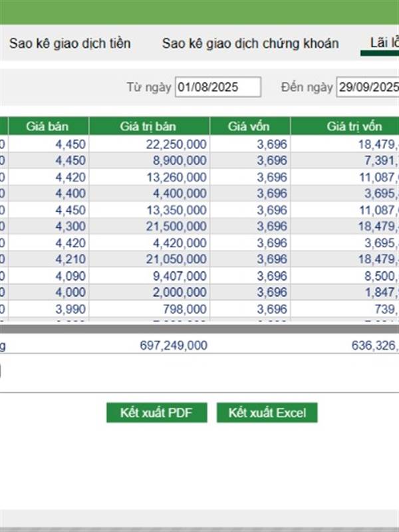Image resolution: width=399 pixels, height=532 pixels.
Task: Select the Giá vốn column header
Action: coord(249,126)
